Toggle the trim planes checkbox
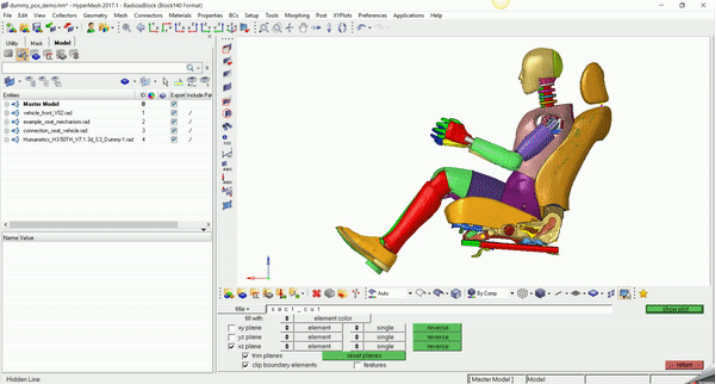The height and width of the screenshot is (384, 716). click(245, 356)
